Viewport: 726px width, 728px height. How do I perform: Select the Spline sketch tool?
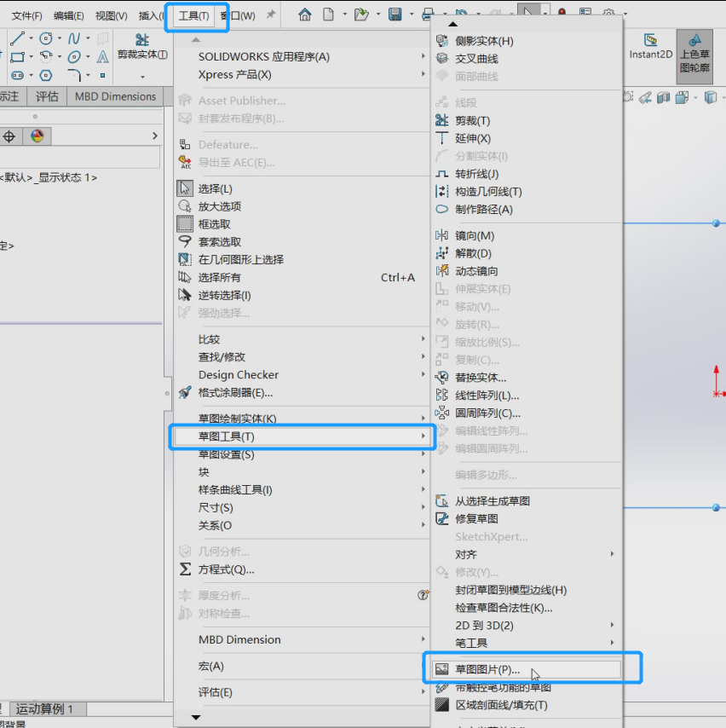tap(75, 38)
